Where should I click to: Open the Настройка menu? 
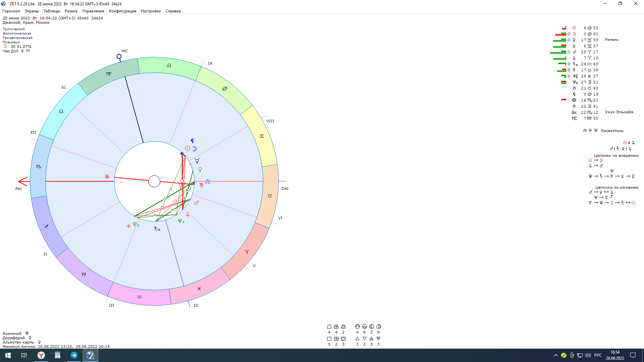(x=151, y=11)
